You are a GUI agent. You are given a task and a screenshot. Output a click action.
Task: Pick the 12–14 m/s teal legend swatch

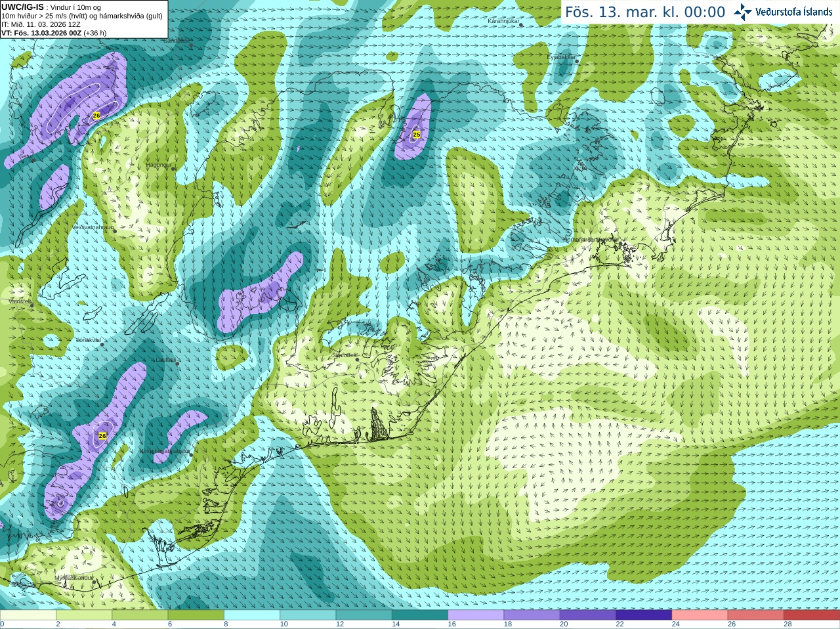tap(364, 615)
